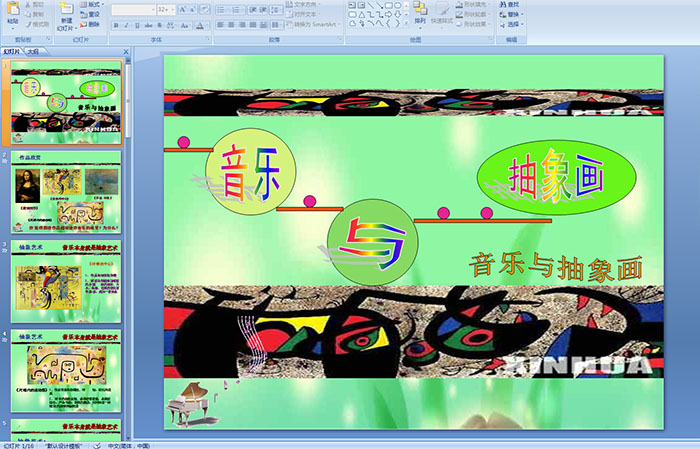Open the Line Spacing dropdown
The image size is (700, 449).
(x=276, y=9)
